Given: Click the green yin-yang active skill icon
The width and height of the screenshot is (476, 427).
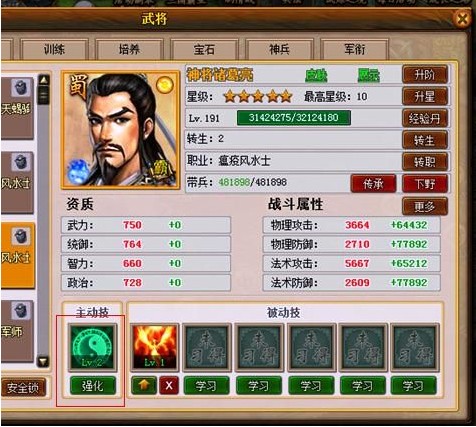Looking at the screenshot, I should tap(93, 347).
